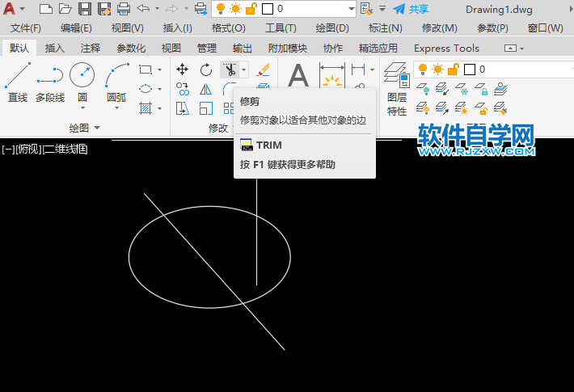The image size is (574, 392).
Task: Click the Save icon in quick access toolbar
Action: 85,9
